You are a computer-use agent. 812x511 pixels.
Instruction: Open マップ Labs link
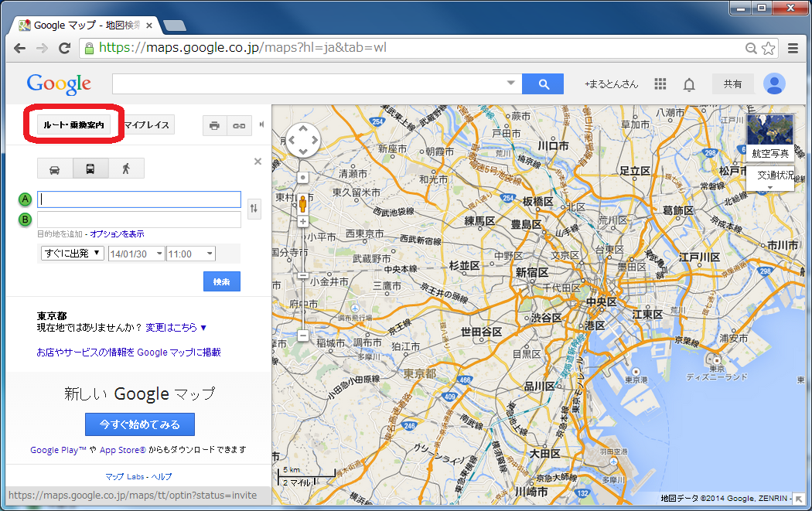[125, 476]
